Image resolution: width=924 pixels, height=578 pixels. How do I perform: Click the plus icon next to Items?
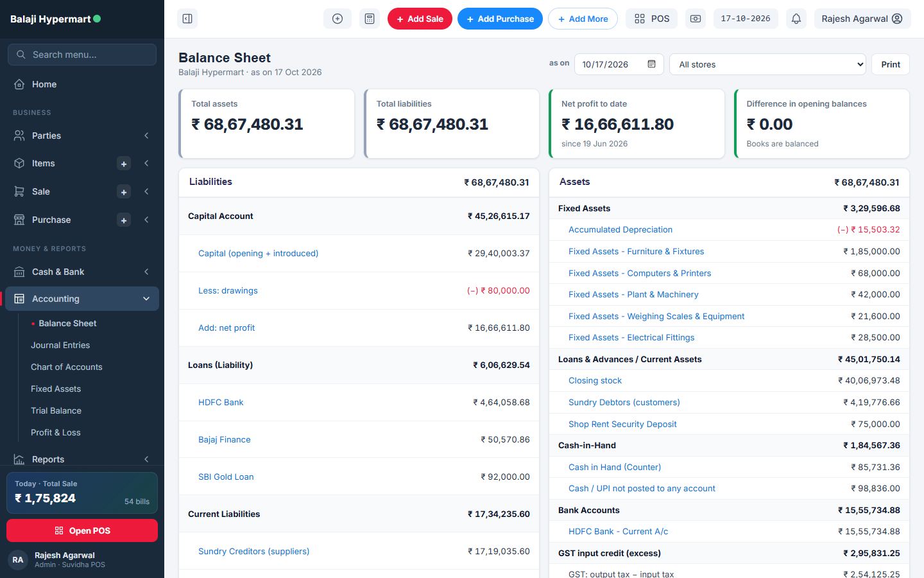click(124, 164)
